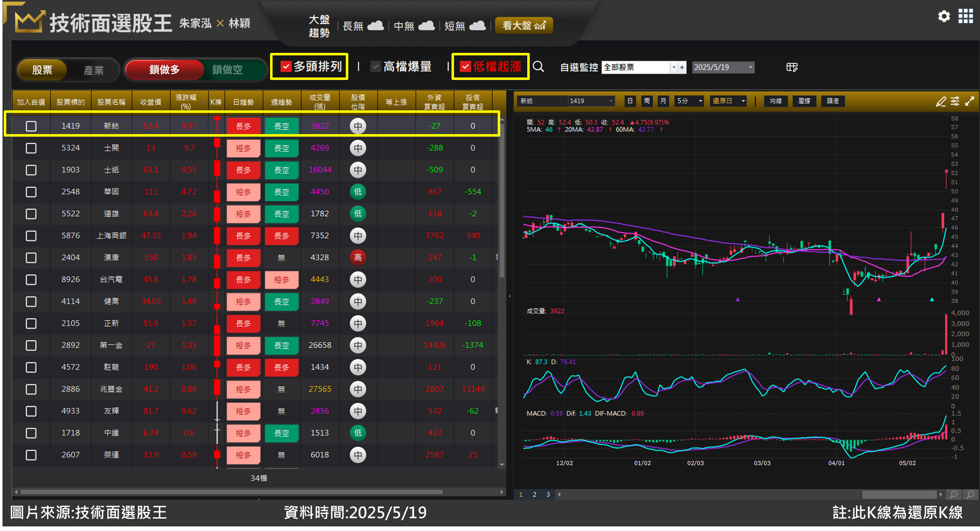Click the 短多 weekly trend tag for 台汽電
The width and height of the screenshot is (980, 531).
tap(282, 280)
